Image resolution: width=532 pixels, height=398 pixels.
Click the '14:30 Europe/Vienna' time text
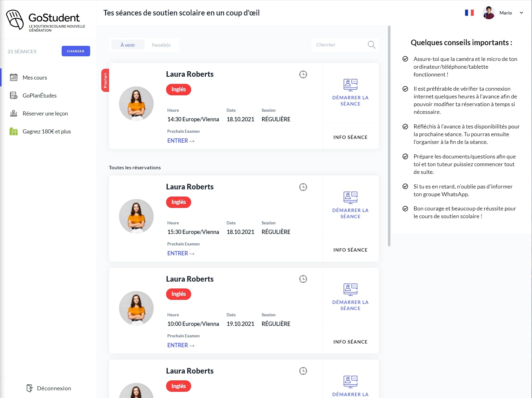click(193, 119)
